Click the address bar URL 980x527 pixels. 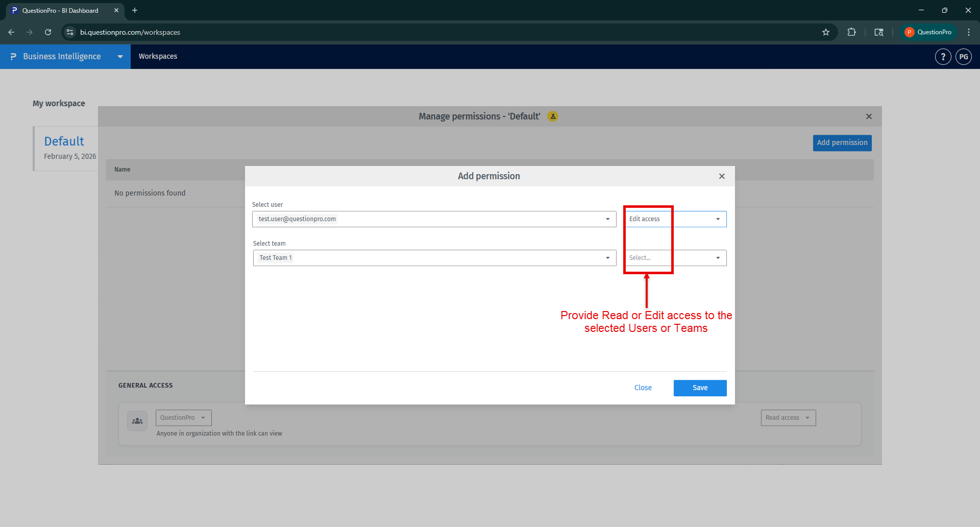pos(130,32)
